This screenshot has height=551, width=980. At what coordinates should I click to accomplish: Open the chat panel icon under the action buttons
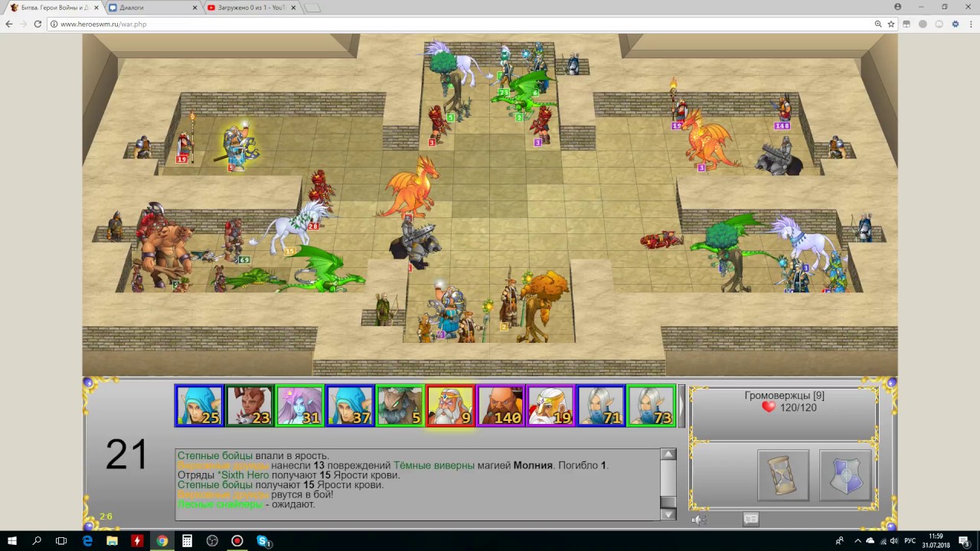click(750, 519)
